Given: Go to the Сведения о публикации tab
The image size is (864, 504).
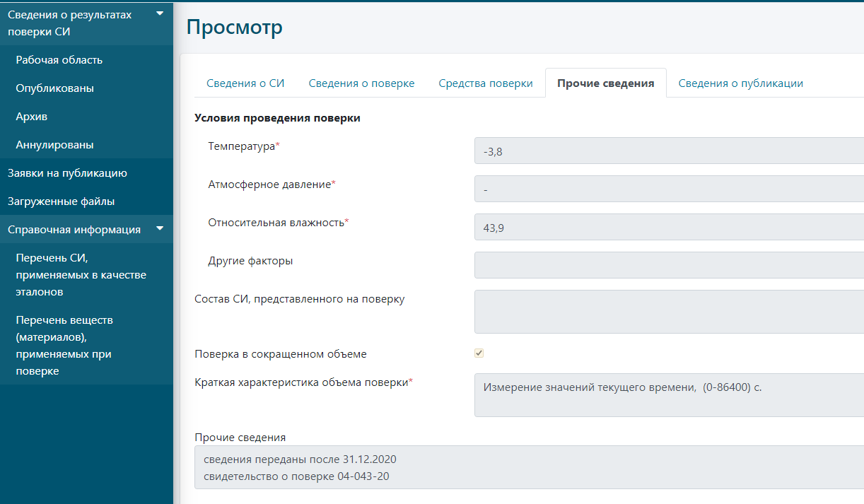Looking at the screenshot, I should click(x=740, y=83).
